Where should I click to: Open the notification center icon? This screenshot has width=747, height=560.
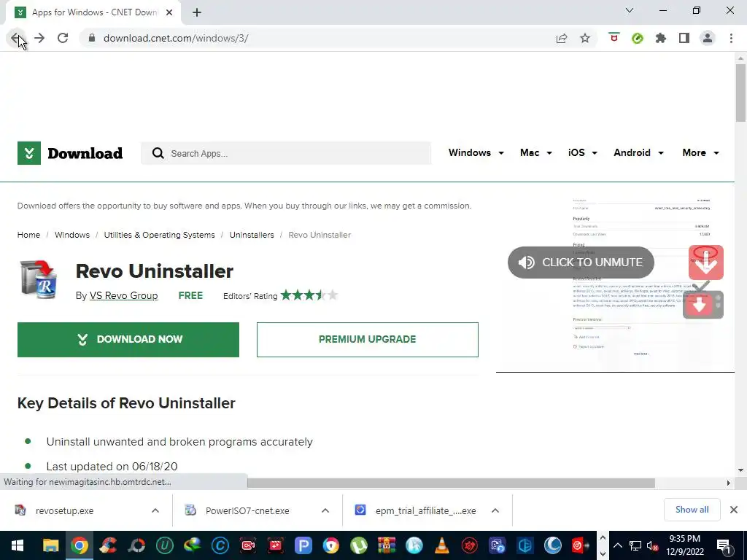(x=723, y=545)
